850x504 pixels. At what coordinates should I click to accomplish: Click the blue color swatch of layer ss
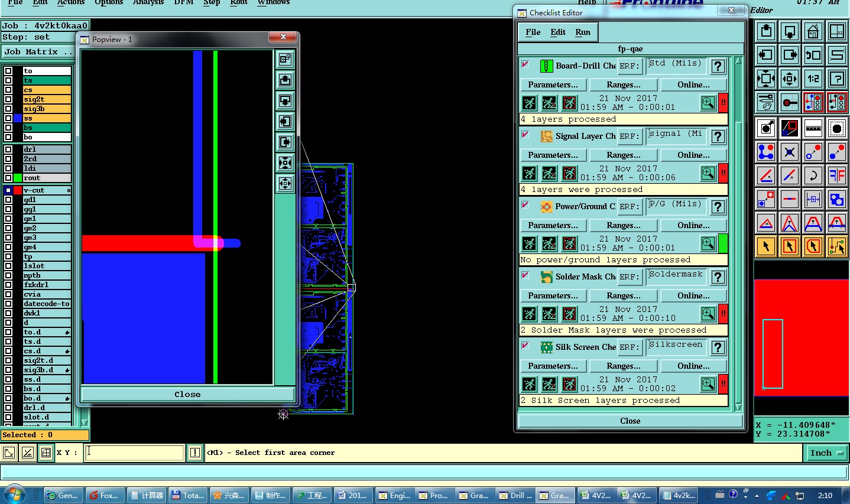click(x=18, y=118)
